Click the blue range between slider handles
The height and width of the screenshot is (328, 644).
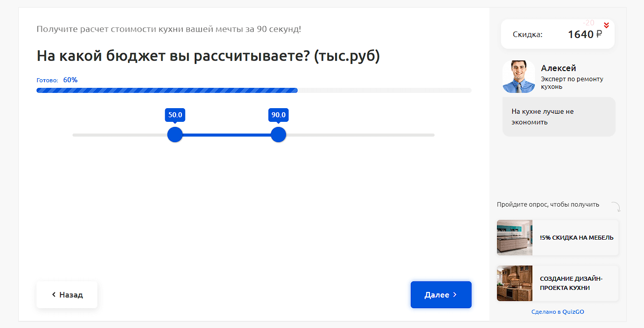click(x=227, y=135)
